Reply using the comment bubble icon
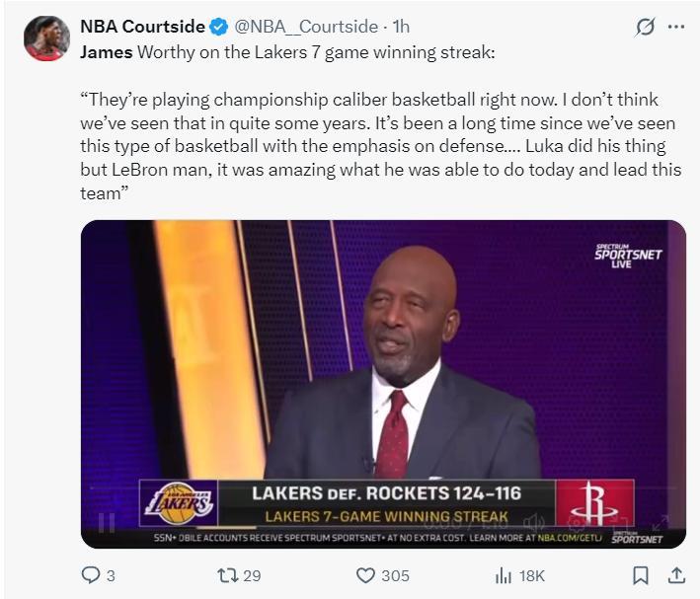The width and height of the screenshot is (700, 599). click(x=91, y=575)
